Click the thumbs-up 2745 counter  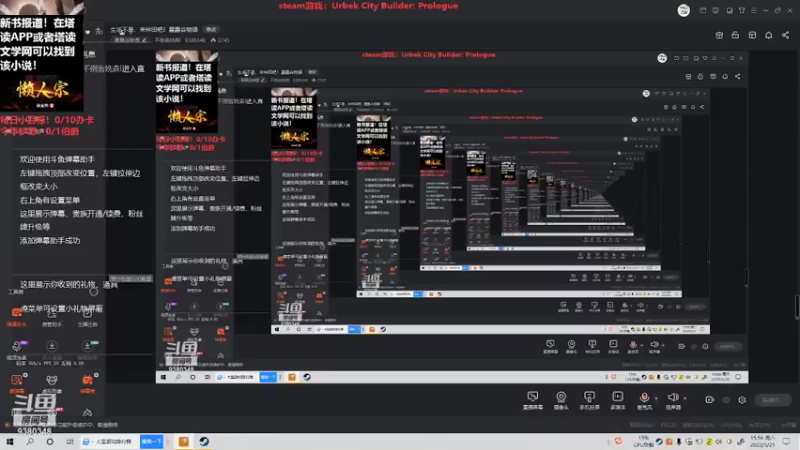[x=220, y=40]
